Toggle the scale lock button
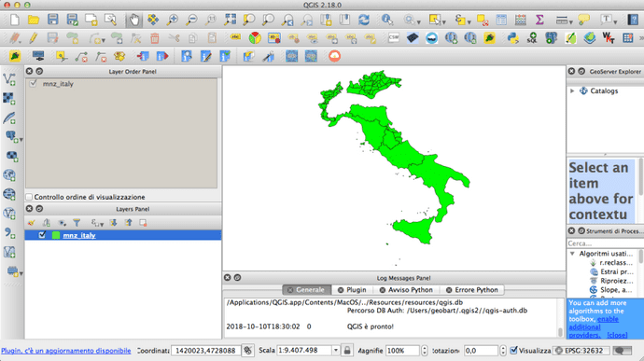Viewport: 644px width, 361px height. pyautogui.click(x=347, y=351)
